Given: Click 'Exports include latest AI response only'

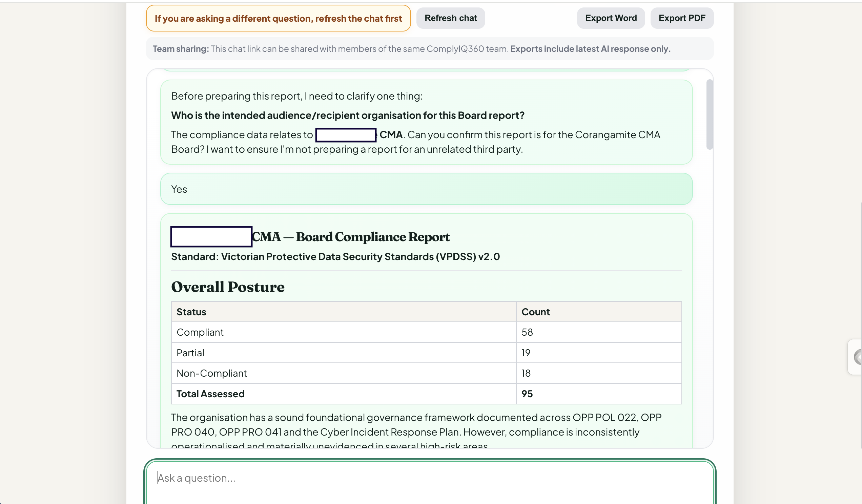Looking at the screenshot, I should pos(590,49).
